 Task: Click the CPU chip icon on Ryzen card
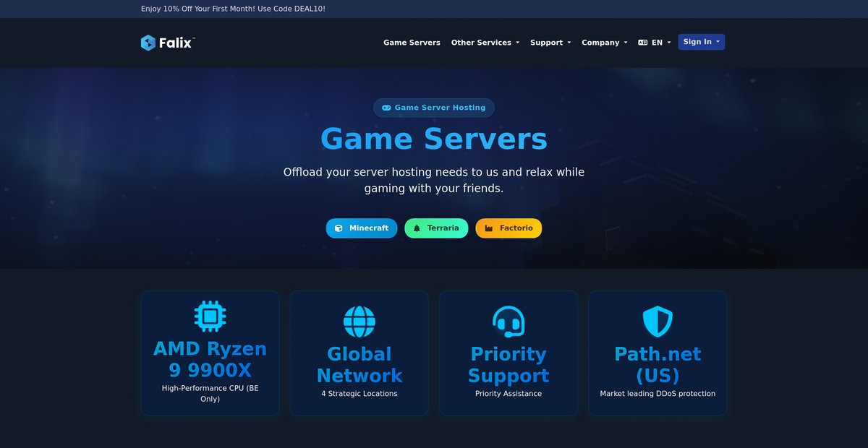pos(210,316)
